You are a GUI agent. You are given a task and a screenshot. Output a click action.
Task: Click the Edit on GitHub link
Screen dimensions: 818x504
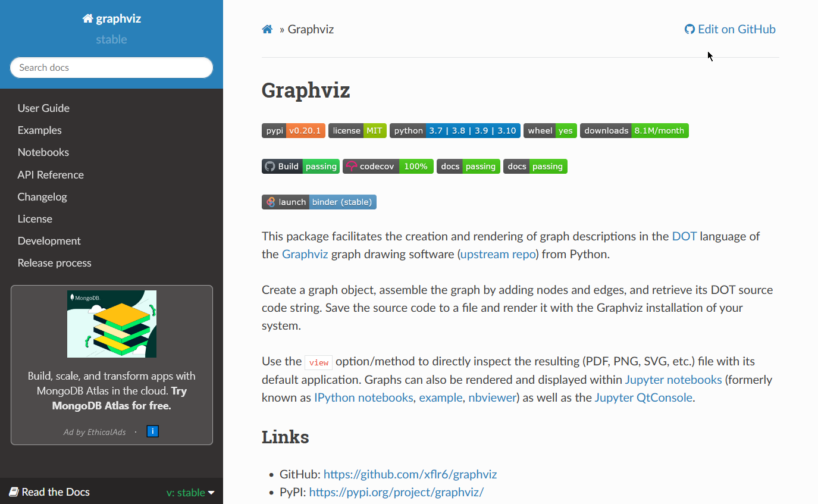tap(730, 29)
